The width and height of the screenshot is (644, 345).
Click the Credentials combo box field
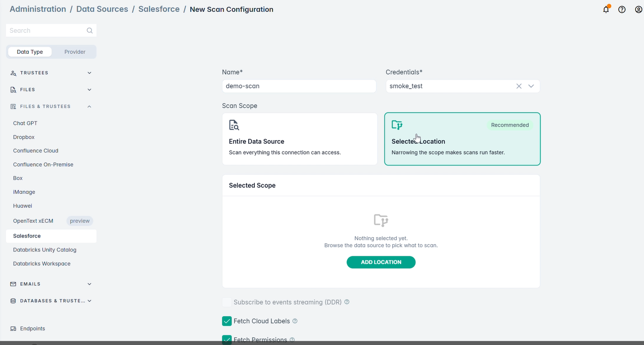(462, 86)
